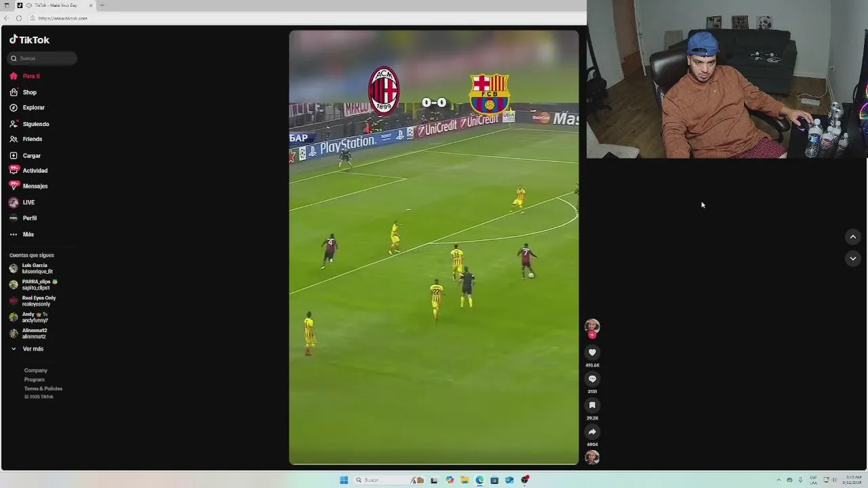
Task: Open the ESP language switcher
Action: pos(813,480)
